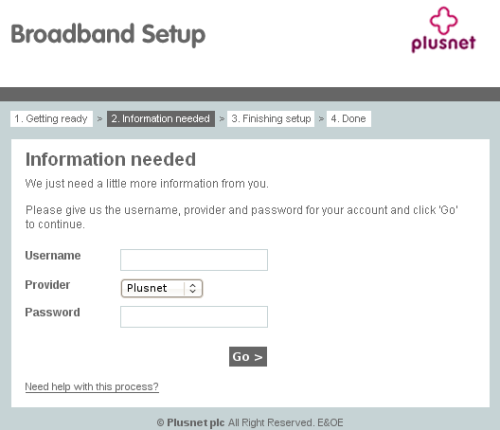
Task: Click the Plusnet logo icon
Action: pyautogui.click(x=443, y=21)
